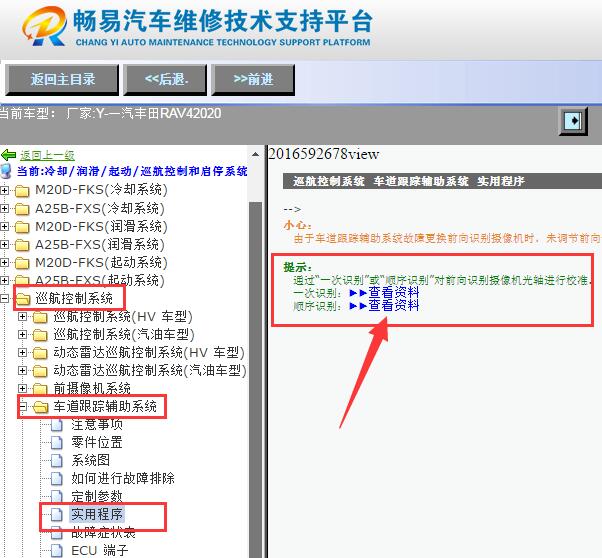
Task: Click the M20D-FKS(起动系统) folder icon
Action: [22, 263]
